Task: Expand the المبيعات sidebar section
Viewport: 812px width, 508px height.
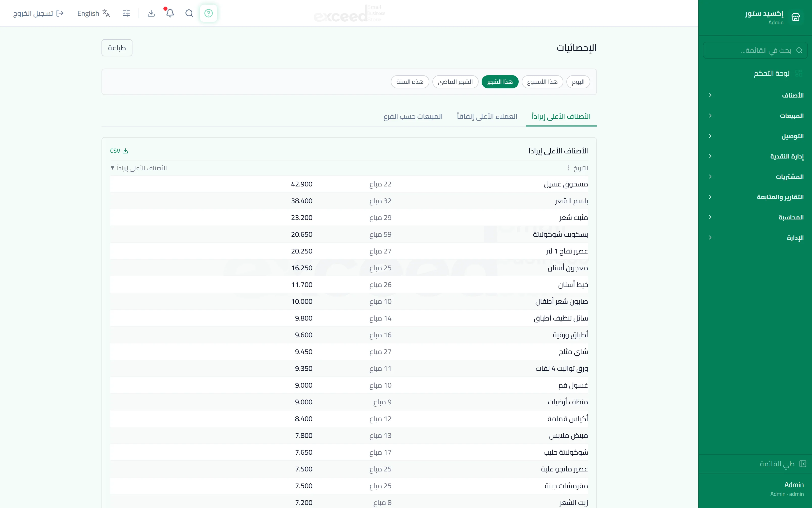Action: [755, 116]
